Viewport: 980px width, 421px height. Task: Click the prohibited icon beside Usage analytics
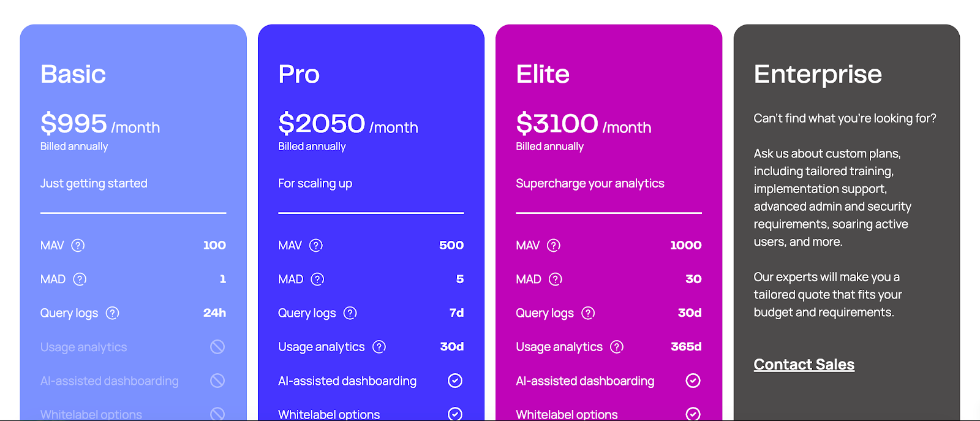pyautogui.click(x=217, y=347)
